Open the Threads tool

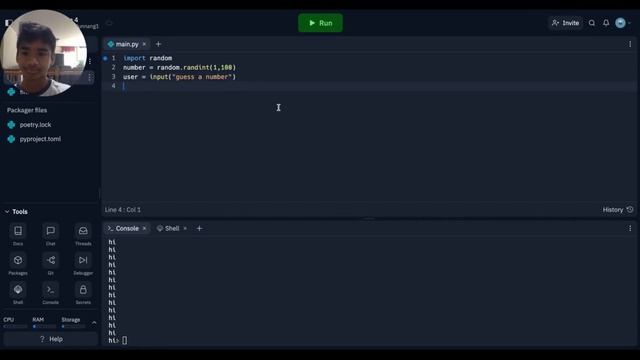point(83,235)
